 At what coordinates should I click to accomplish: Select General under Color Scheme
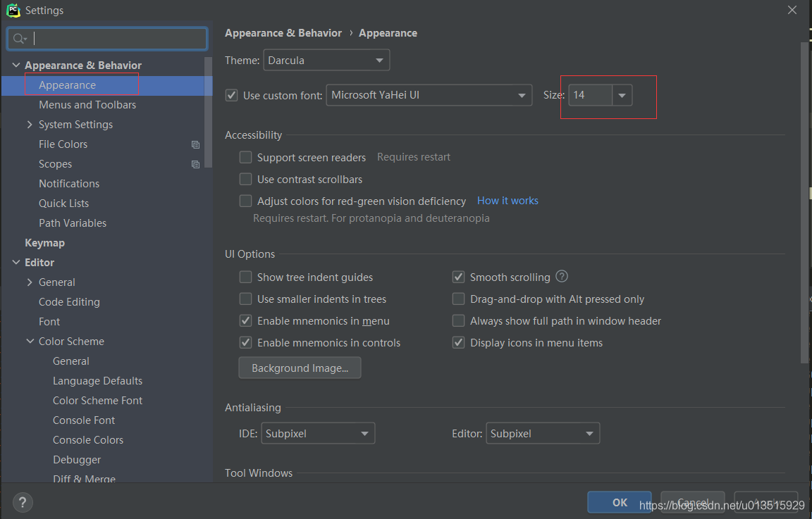[71, 361]
